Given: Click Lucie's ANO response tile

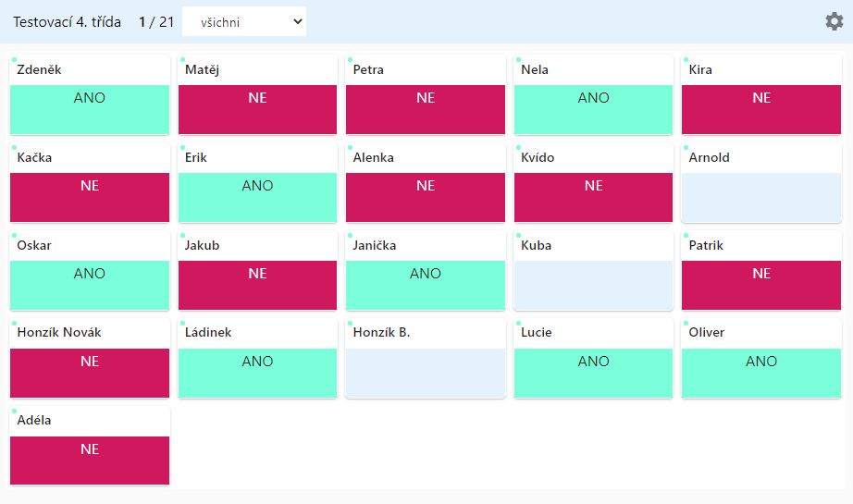Looking at the screenshot, I should [593, 373].
